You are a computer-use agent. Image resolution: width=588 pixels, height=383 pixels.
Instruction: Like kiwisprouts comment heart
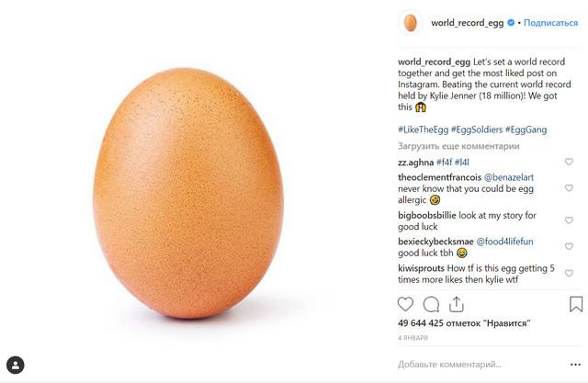pos(569,273)
